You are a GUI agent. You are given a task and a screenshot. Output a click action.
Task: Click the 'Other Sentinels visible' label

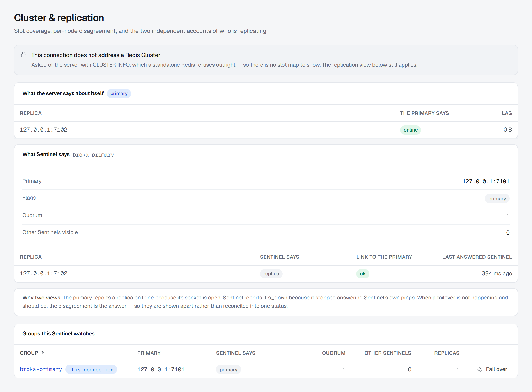click(50, 232)
